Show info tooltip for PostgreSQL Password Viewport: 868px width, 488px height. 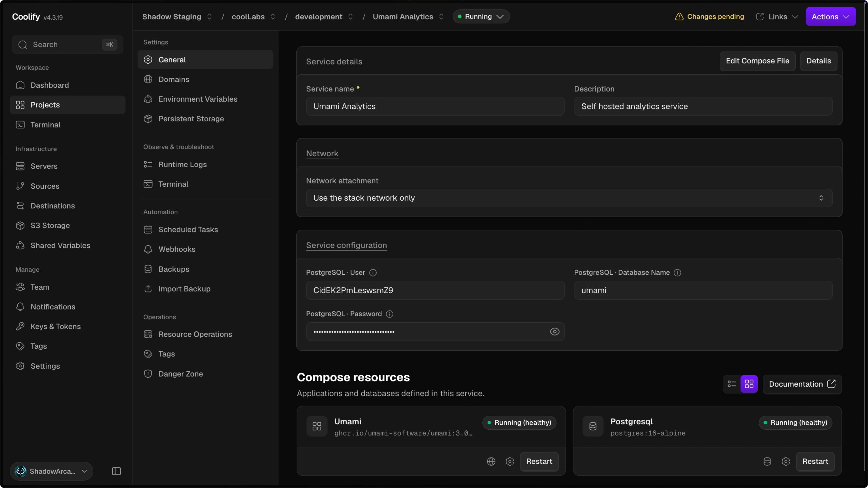tap(389, 314)
